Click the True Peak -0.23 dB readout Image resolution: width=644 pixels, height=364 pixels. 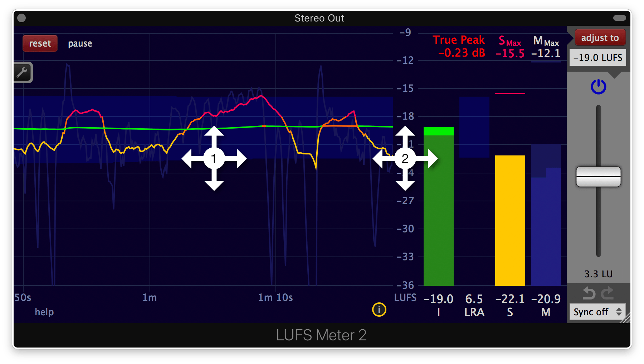click(459, 46)
